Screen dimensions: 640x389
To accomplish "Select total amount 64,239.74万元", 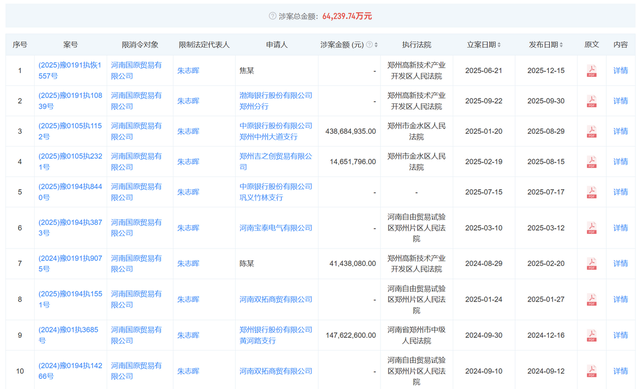I will tap(347, 16).
